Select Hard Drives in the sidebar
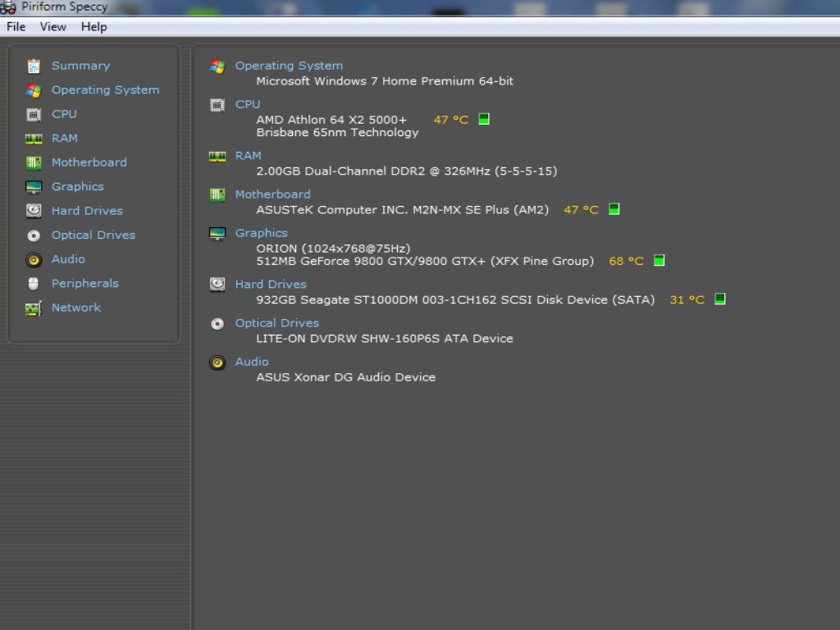 pyautogui.click(x=87, y=211)
